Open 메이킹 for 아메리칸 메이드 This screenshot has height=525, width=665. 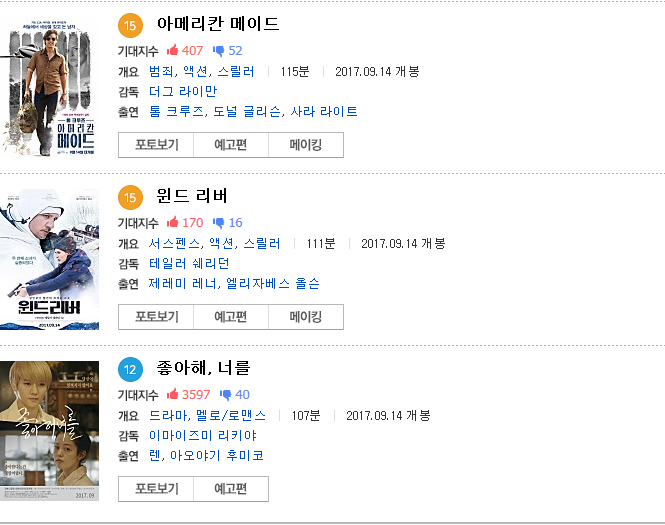306,145
